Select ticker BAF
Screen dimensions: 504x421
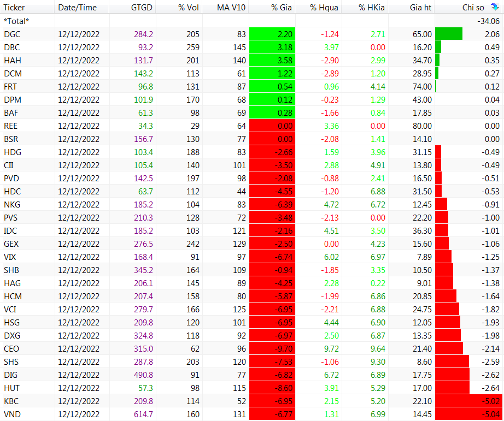[x=11, y=113]
